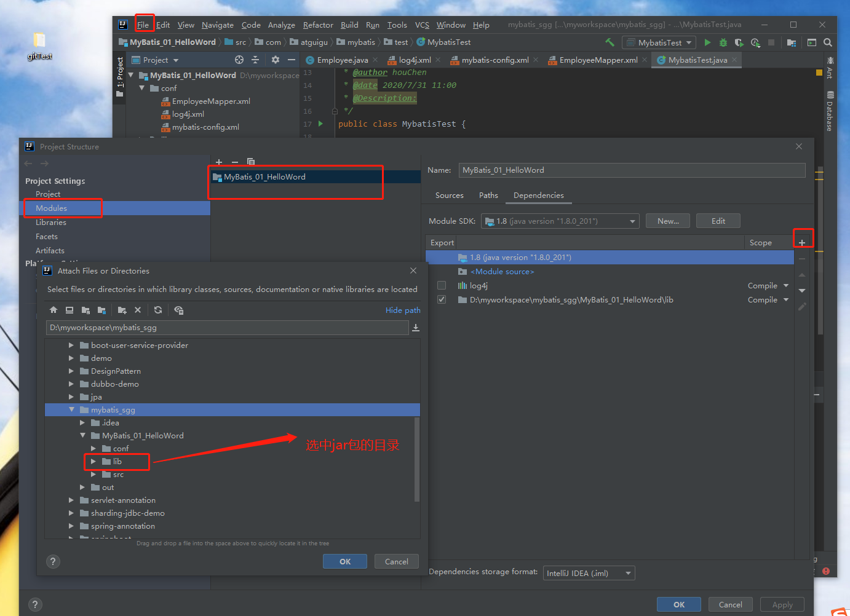Click the path input showing D:\myworkspace\mybatis_sgg

tap(228, 328)
